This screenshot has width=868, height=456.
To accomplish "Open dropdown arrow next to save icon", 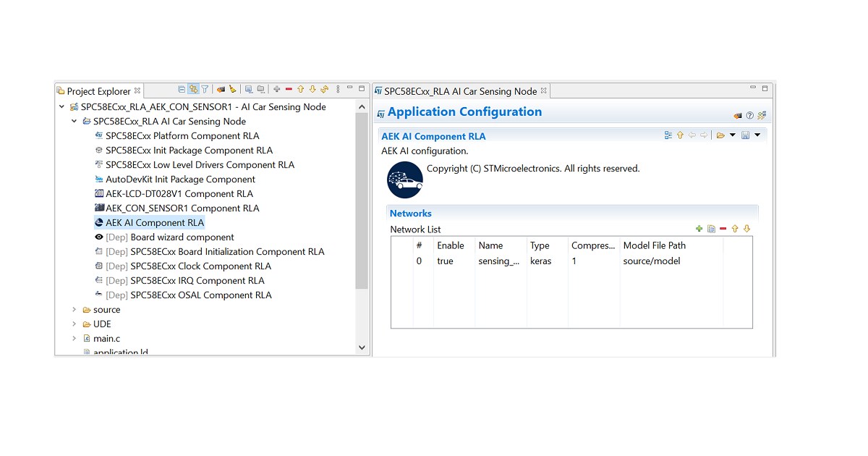I will tap(757, 135).
